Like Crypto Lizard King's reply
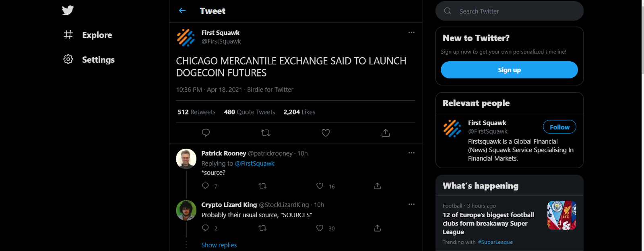Screen dimensions: 644x251 320,228
